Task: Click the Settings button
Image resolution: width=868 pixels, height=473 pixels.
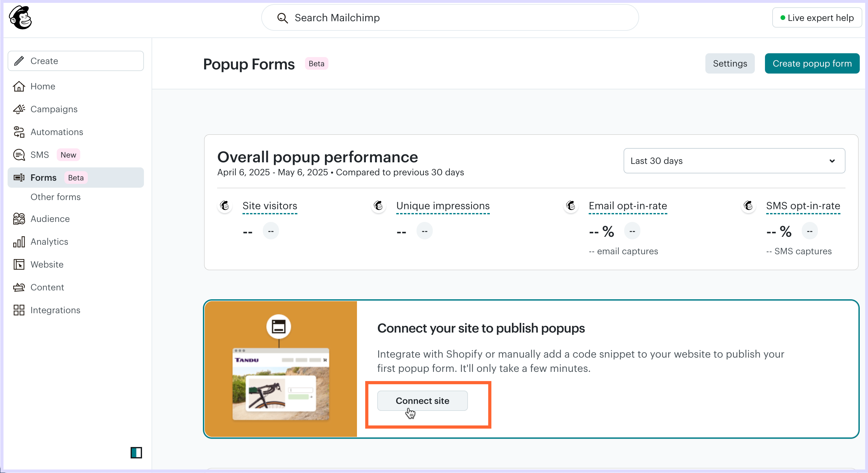Action: [x=730, y=63]
